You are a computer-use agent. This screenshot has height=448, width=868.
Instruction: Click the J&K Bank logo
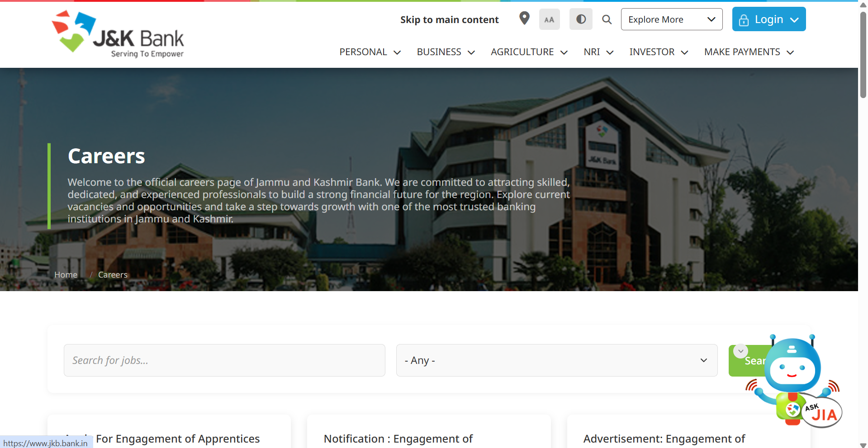[118, 34]
